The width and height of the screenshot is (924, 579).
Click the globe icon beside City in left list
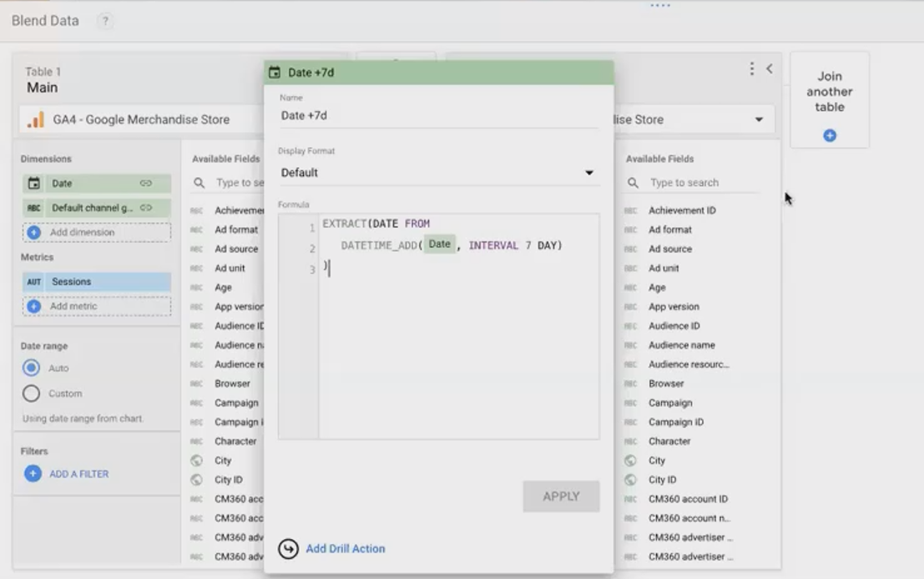(197, 461)
